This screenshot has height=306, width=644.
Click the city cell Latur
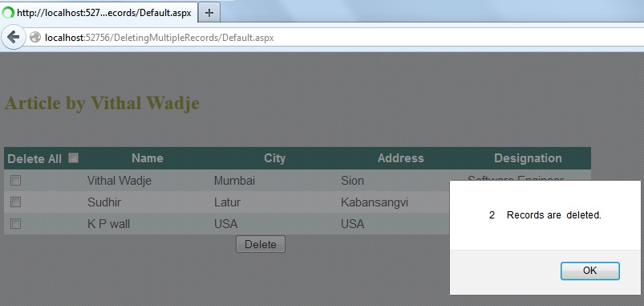coord(227,202)
